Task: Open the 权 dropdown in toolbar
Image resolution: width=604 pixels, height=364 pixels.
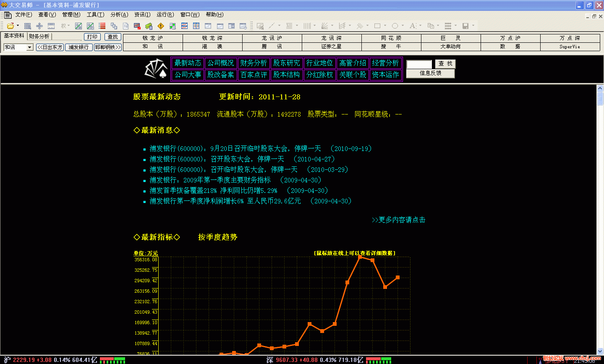Action: click(x=65, y=26)
